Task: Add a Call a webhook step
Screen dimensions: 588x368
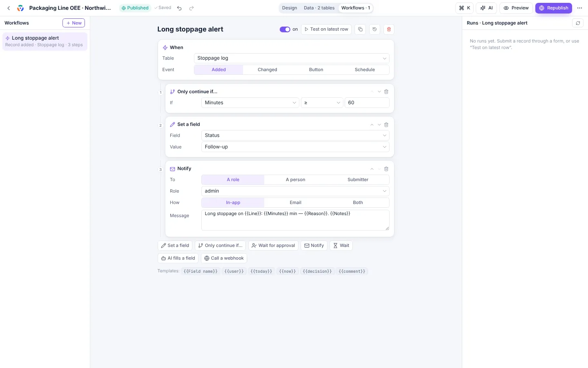Action: coord(224,258)
